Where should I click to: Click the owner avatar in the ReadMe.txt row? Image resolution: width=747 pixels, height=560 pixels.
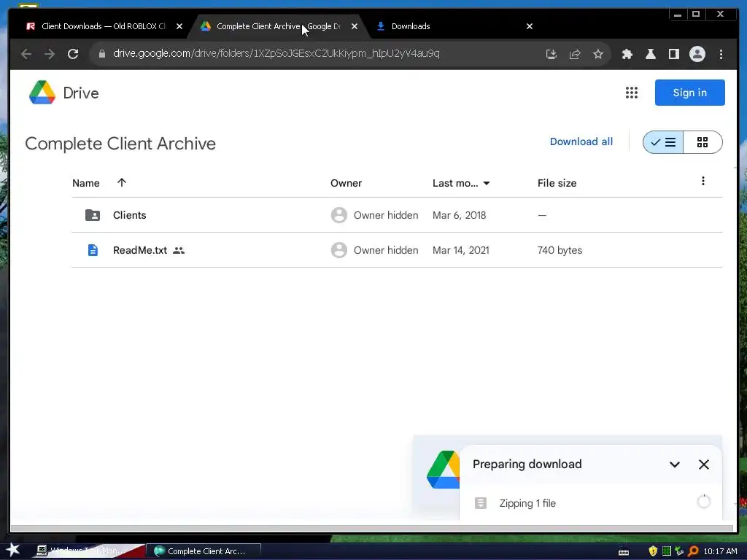pos(338,250)
